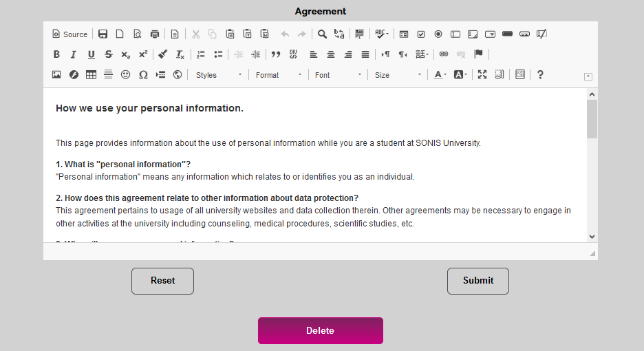Click the Print icon
The height and width of the screenshot is (351, 644).
pos(154,34)
